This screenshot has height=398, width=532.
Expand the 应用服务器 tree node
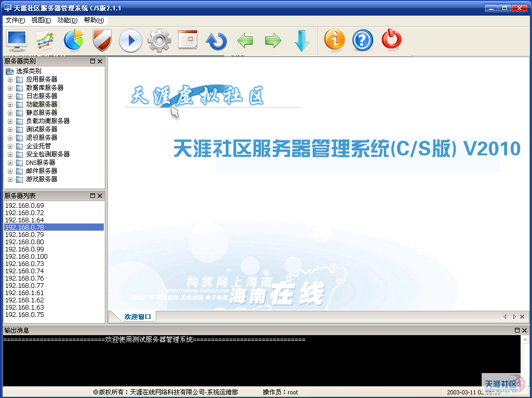pos(10,79)
